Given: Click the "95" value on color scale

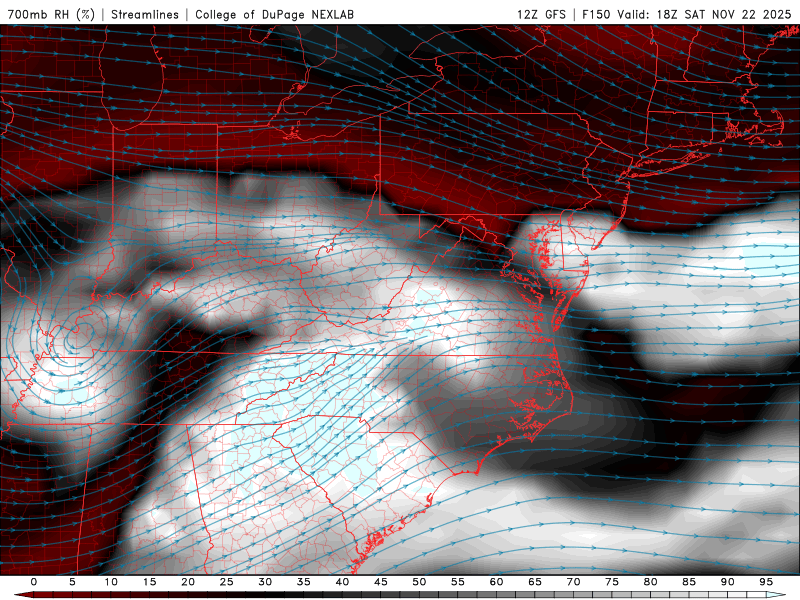Looking at the screenshot, I should click(x=766, y=582).
